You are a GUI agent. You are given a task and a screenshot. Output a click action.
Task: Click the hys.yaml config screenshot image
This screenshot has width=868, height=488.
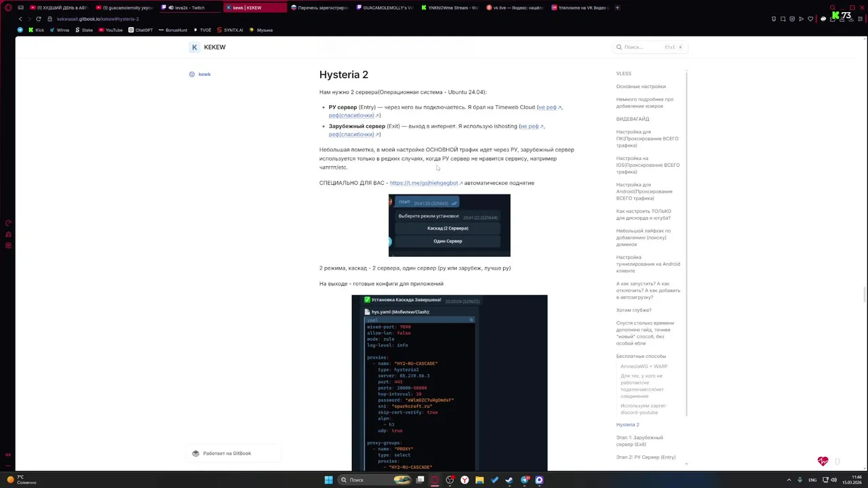click(x=449, y=382)
